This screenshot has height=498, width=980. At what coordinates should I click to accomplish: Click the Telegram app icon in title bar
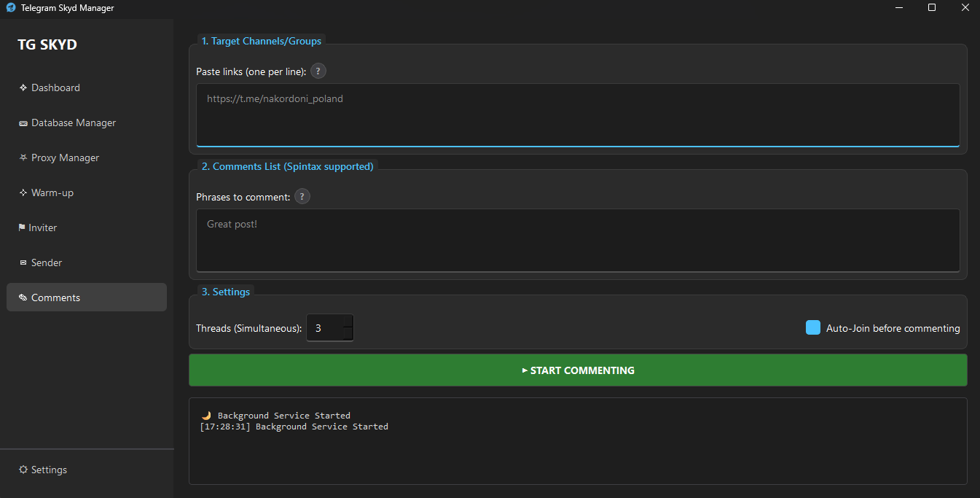click(11, 8)
